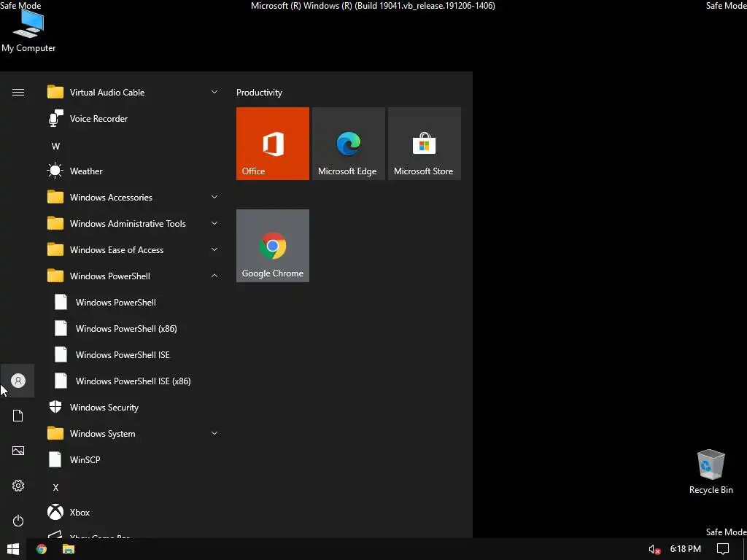Open the Power options icon
747x560 pixels.
[18, 521]
